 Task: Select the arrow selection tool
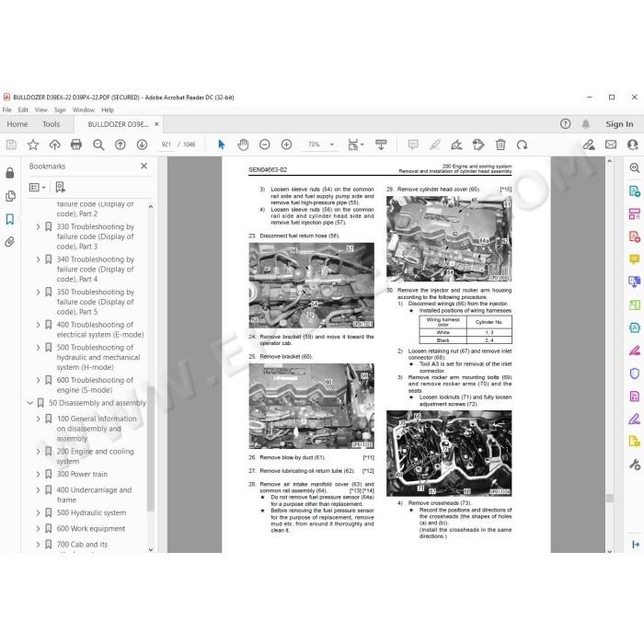(222, 144)
